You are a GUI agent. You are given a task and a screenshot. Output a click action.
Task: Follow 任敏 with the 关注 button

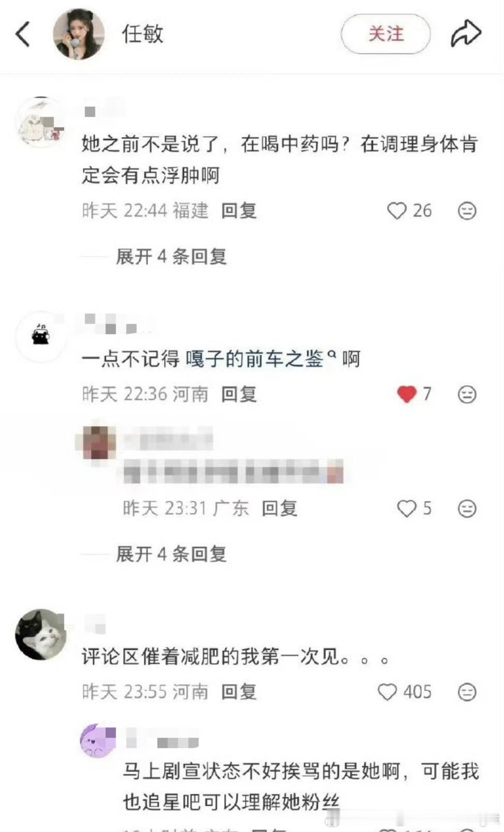386,34
